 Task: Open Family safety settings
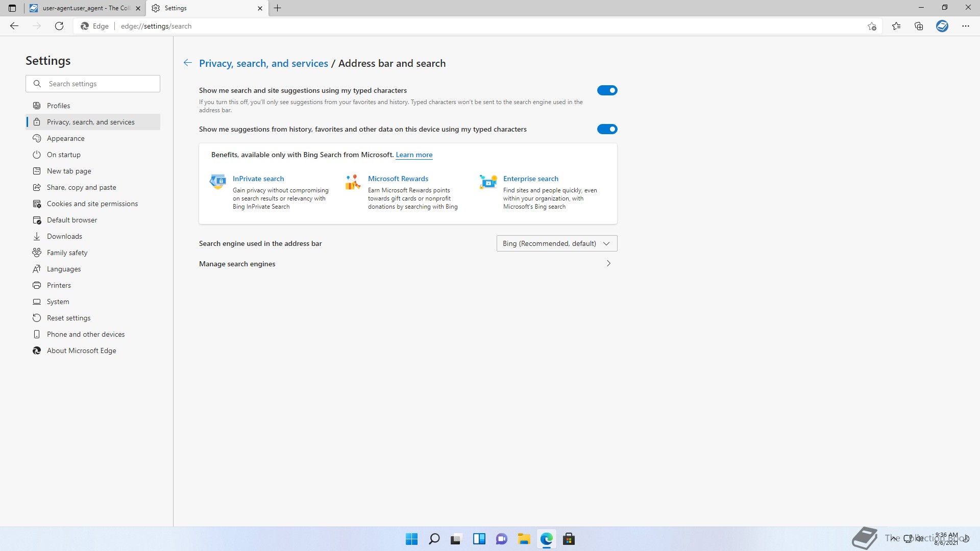93,253
